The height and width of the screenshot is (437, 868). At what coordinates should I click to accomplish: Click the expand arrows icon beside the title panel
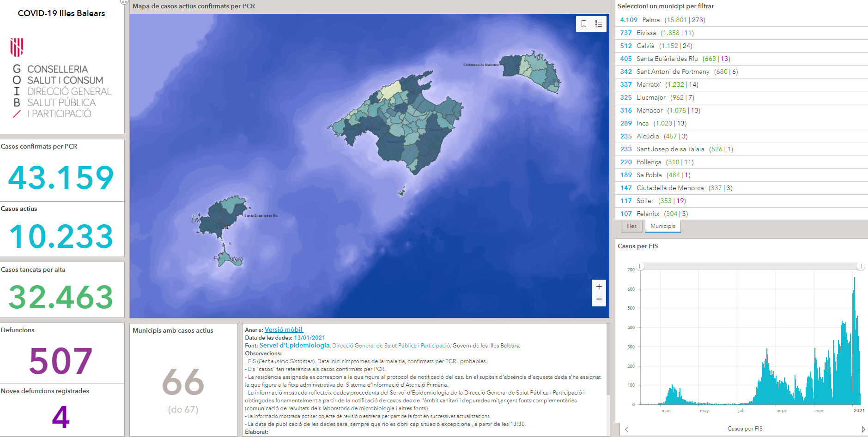pyautogui.click(x=123, y=2)
